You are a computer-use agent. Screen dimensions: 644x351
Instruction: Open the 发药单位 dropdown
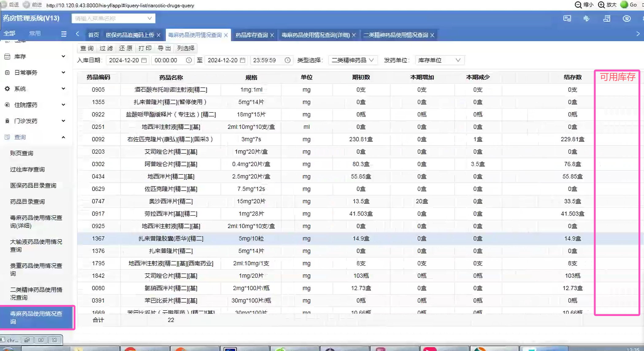(x=439, y=60)
